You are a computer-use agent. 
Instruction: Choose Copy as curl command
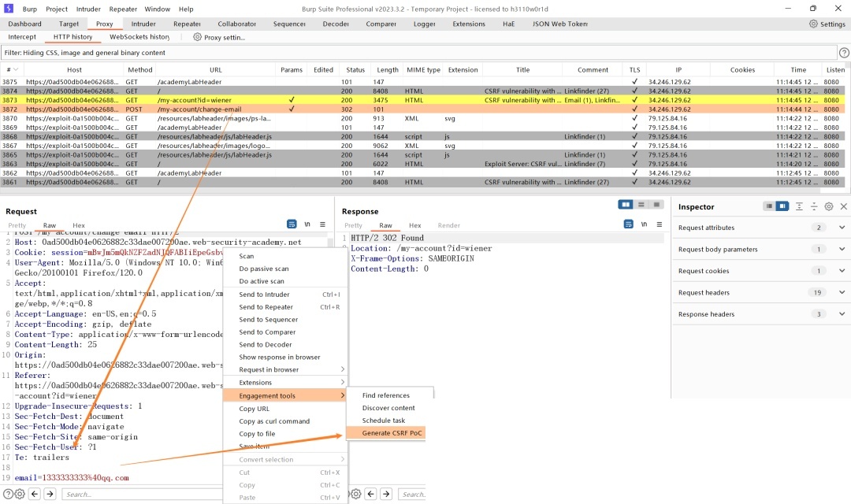coord(285,421)
